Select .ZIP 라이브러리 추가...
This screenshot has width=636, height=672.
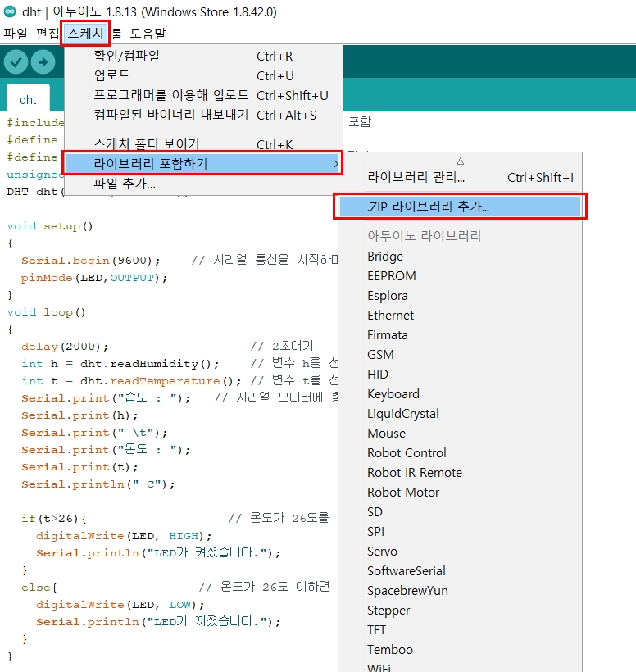click(461, 207)
